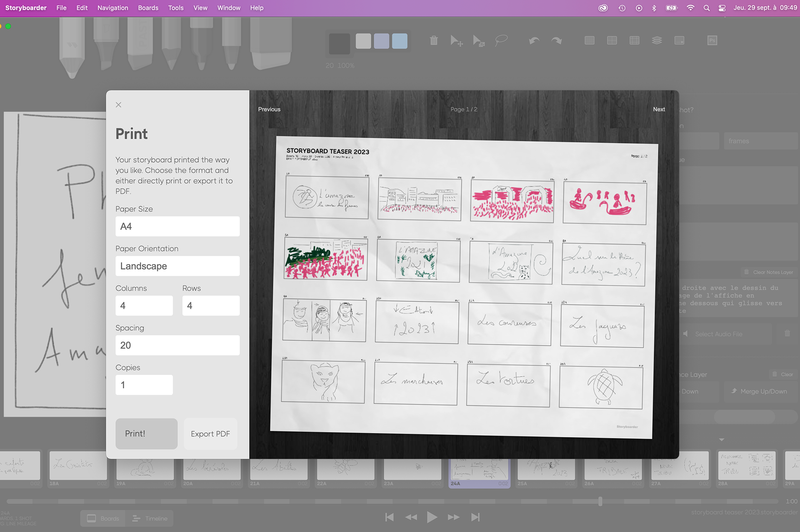The height and width of the screenshot is (532, 800).
Task: Open the Rows selector set to 4
Action: click(211, 305)
